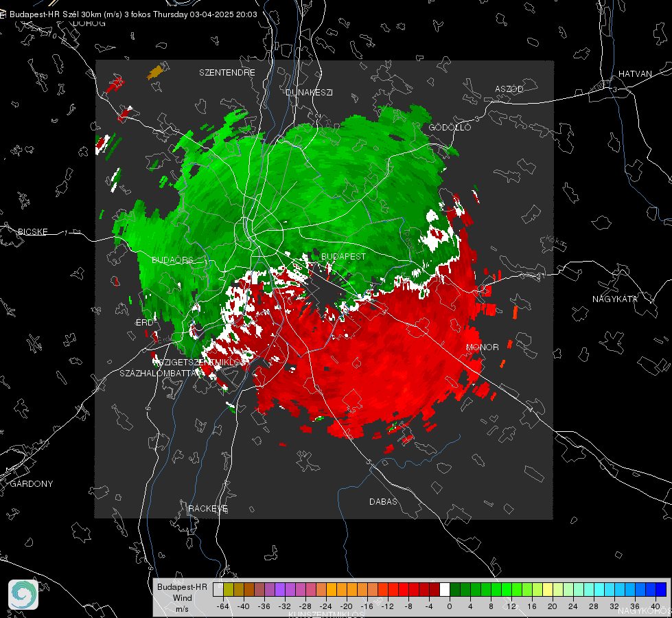The image size is (672, 618).
Task: Click the -24 legend value
Action: pos(326,606)
